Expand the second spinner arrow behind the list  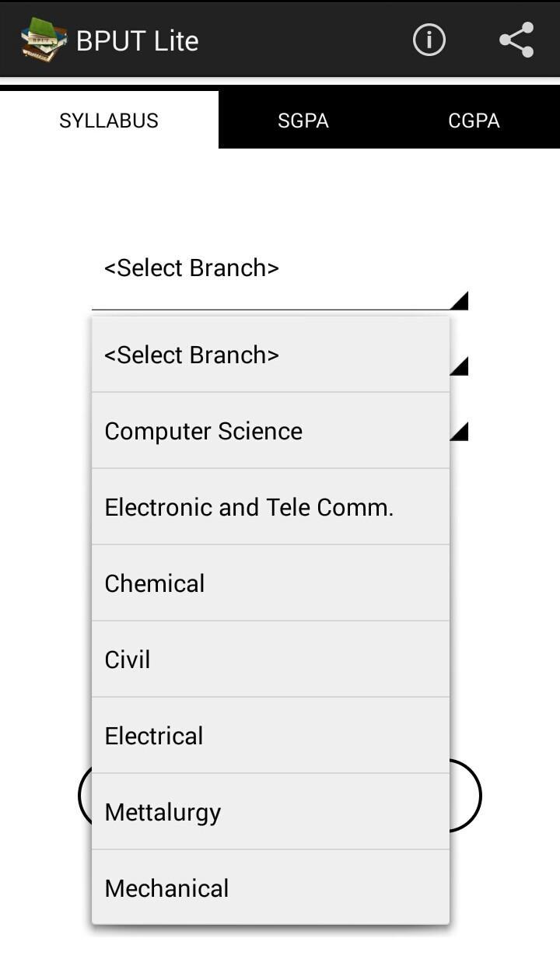tap(460, 366)
